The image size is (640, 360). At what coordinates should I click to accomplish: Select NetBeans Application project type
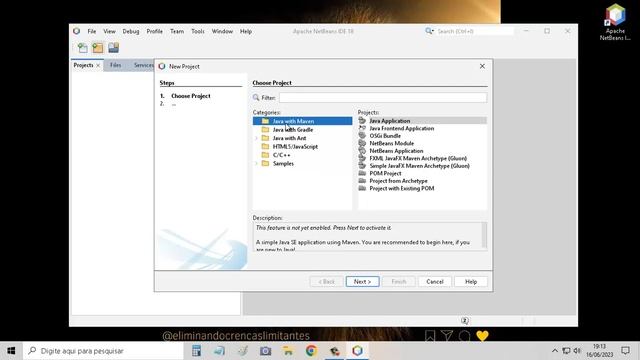pyautogui.click(x=396, y=151)
